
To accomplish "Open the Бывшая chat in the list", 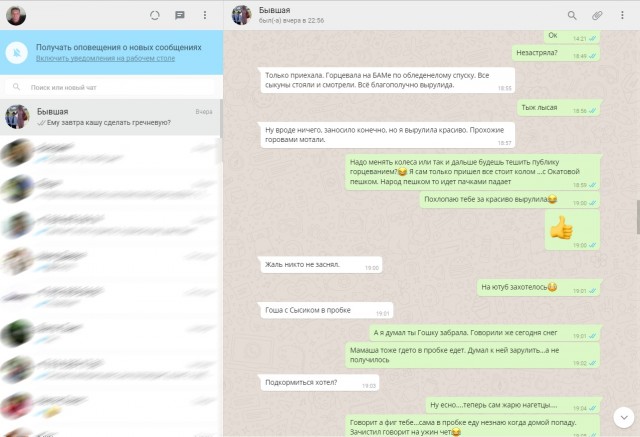I will 110,117.
